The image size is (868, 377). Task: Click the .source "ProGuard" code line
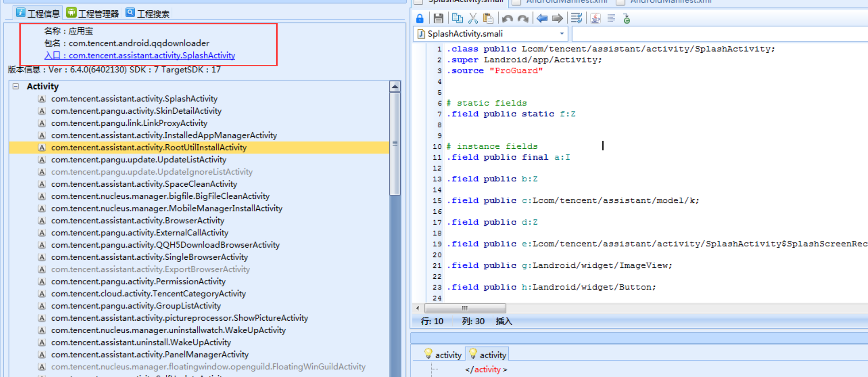click(x=494, y=70)
